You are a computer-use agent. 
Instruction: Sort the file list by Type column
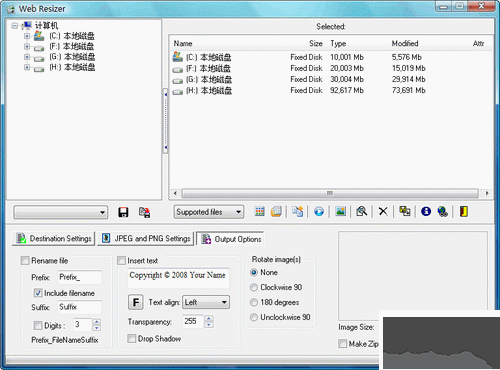(x=338, y=43)
